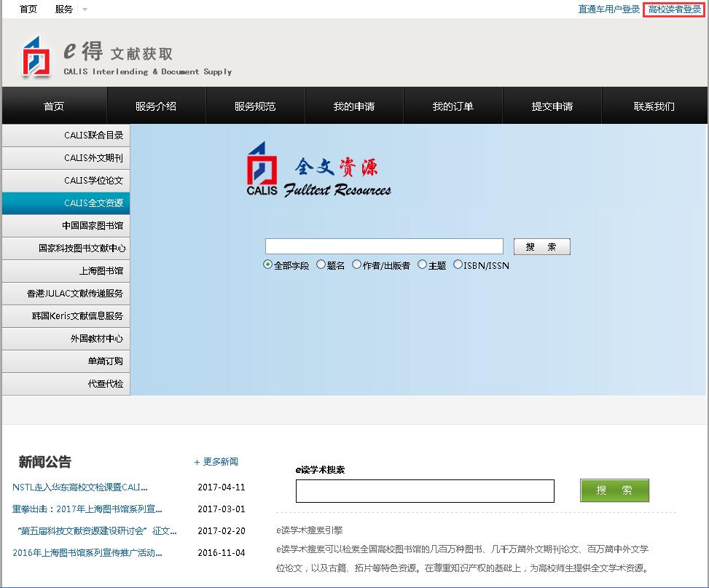This screenshot has height=588, width=709.
Task: Click the e读学术搜索引擎 text
Action: (309, 530)
